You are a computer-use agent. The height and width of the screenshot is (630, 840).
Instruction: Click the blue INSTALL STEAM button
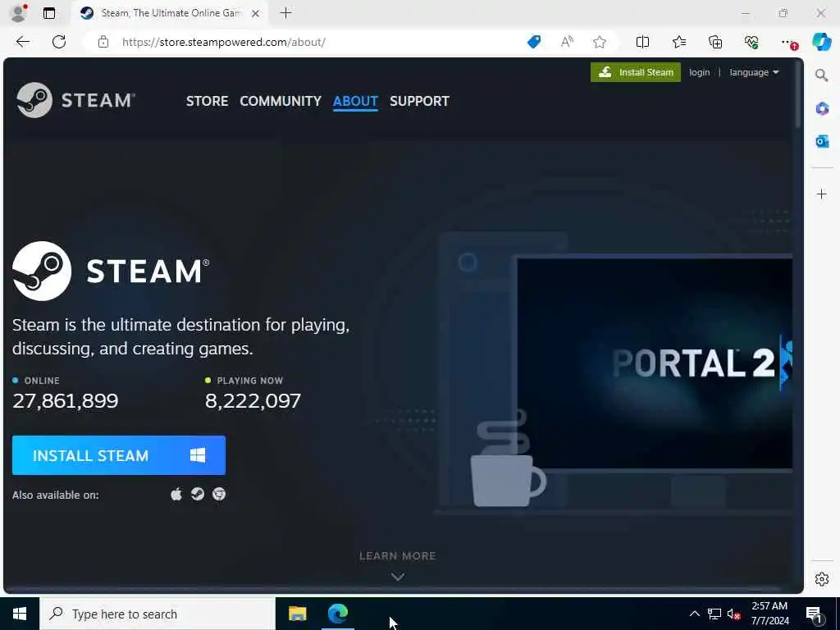119,455
